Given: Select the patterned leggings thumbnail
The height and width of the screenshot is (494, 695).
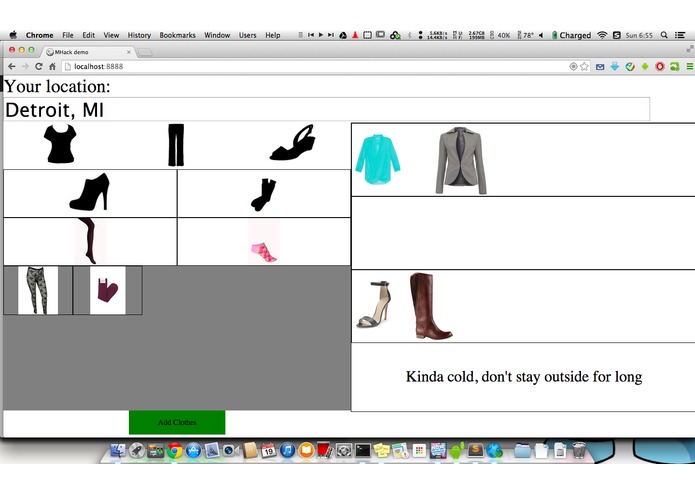Looking at the screenshot, I should click(38, 290).
